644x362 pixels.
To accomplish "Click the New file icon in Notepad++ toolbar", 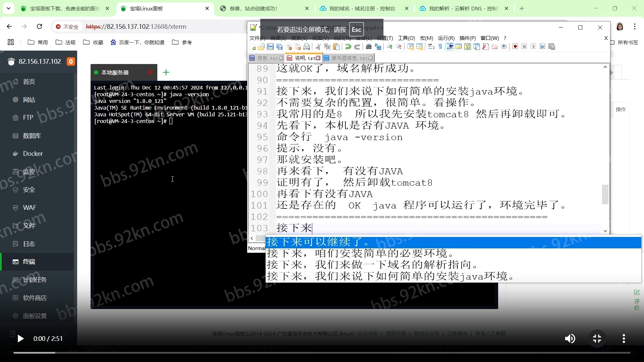I will [x=253, y=47].
